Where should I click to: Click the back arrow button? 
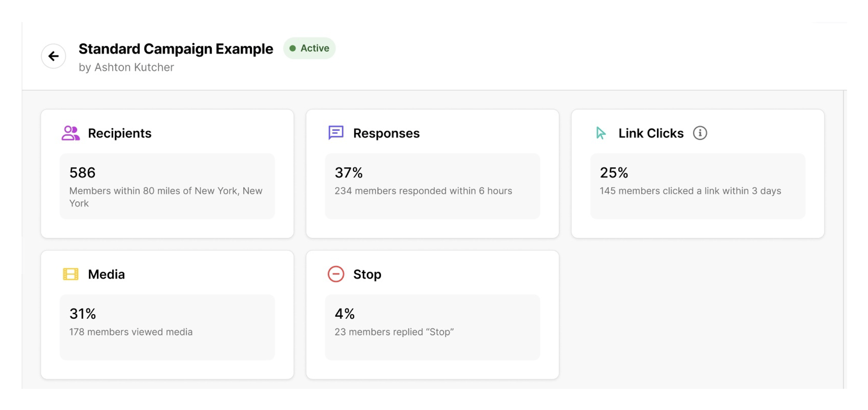[x=53, y=56]
